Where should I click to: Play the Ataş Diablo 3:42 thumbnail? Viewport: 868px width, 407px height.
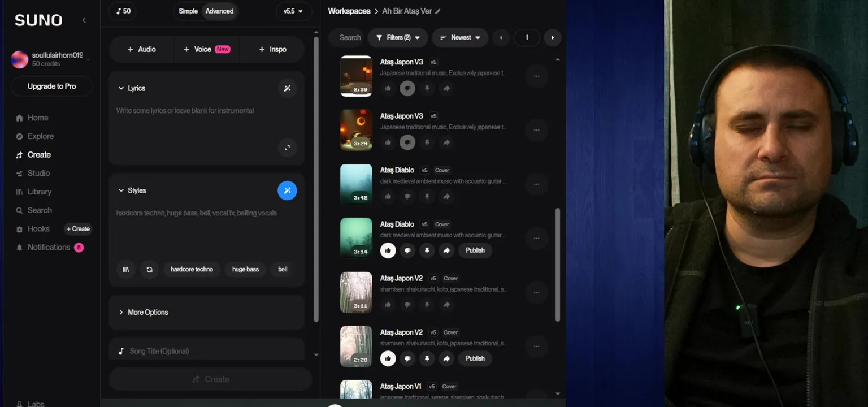pyautogui.click(x=356, y=184)
